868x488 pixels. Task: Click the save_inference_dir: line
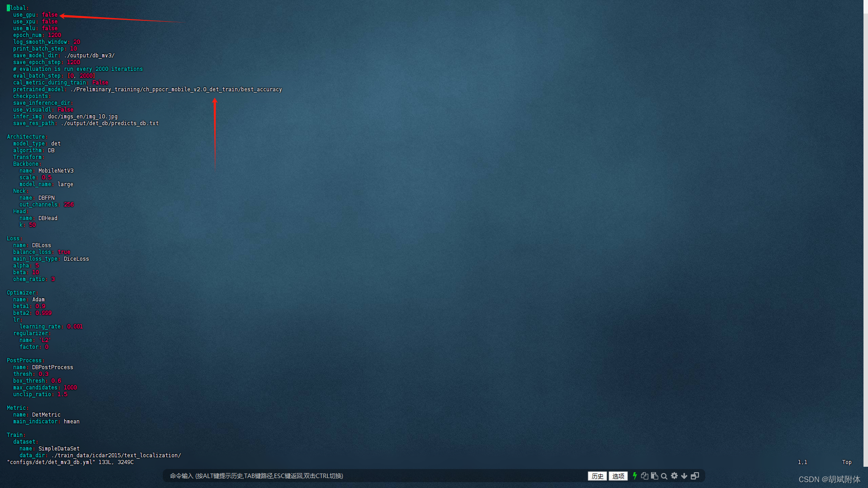(x=43, y=103)
